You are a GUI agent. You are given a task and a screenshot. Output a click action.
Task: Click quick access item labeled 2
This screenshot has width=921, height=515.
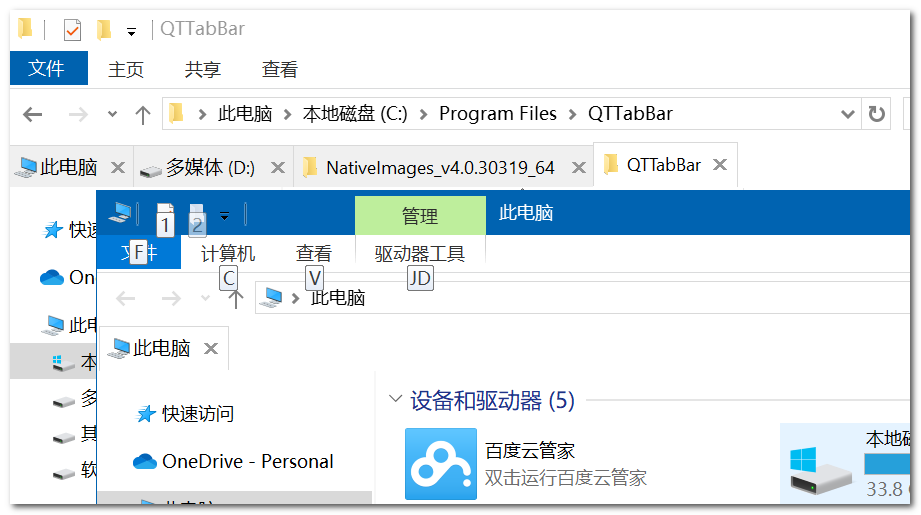coord(197,219)
